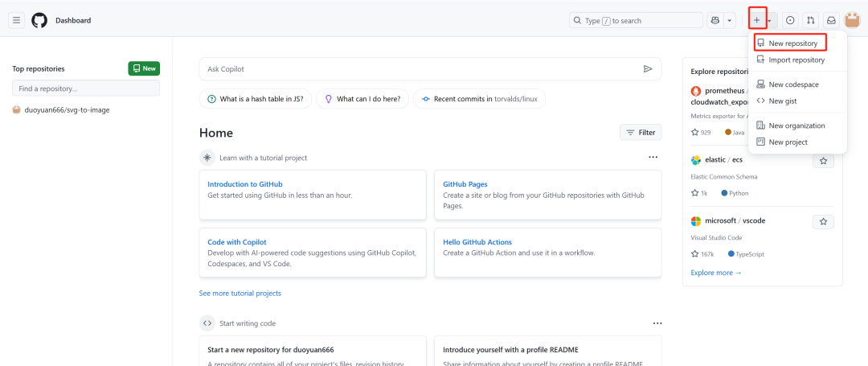Open the Issues icon in header
This screenshot has height=366, width=868.
[x=791, y=20]
